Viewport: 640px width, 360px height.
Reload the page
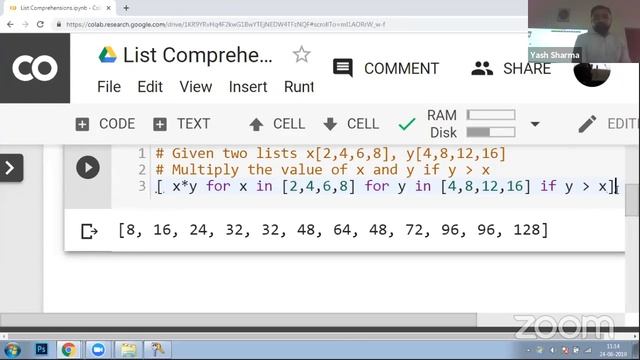click(x=40, y=24)
